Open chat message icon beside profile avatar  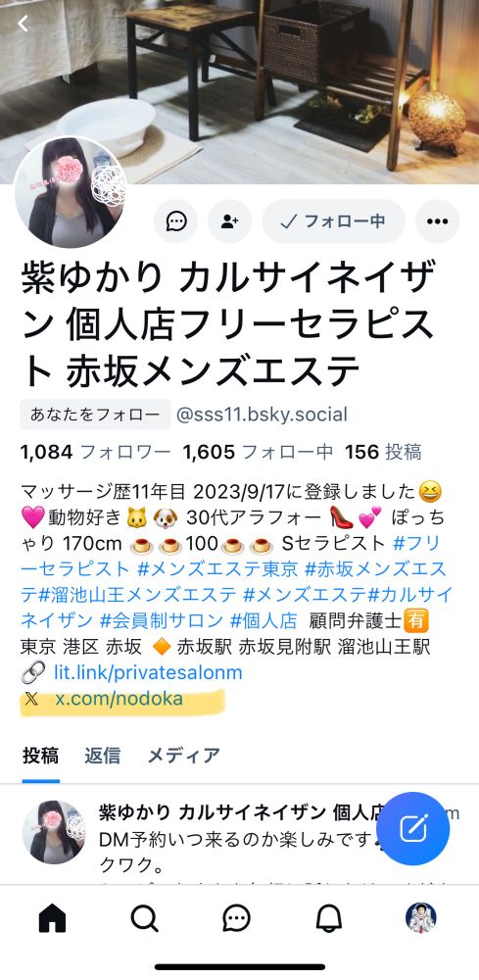tap(176, 221)
